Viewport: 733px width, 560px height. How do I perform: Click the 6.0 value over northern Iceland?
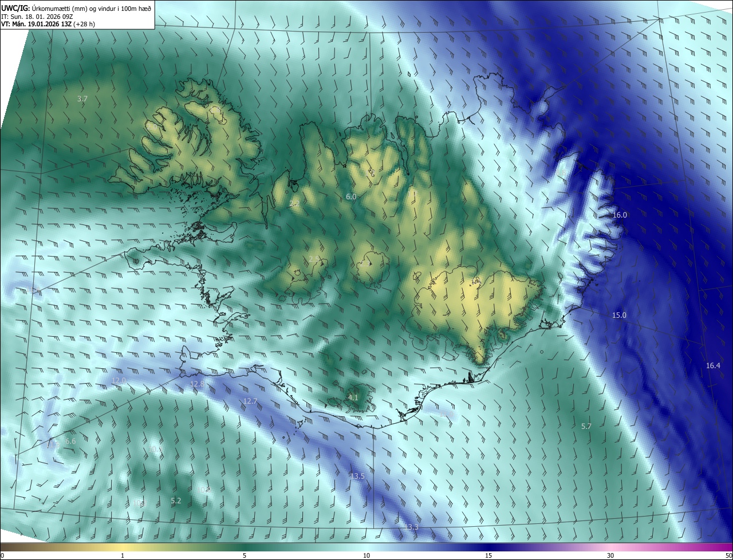coord(351,197)
